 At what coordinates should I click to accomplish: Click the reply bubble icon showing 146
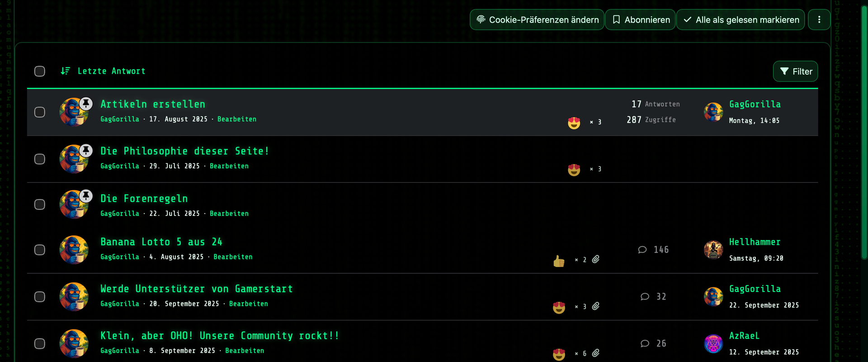[642, 250]
